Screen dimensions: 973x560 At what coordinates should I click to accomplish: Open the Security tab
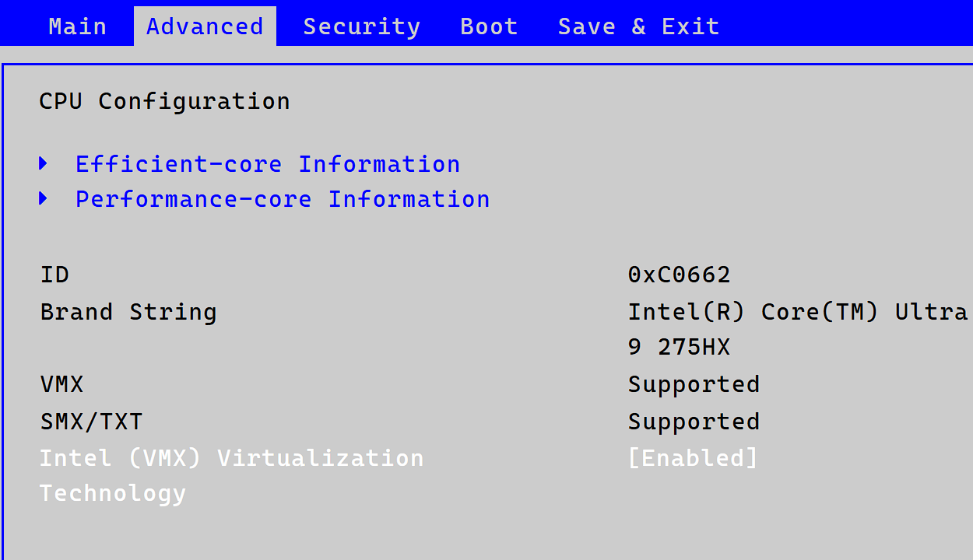(x=361, y=26)
